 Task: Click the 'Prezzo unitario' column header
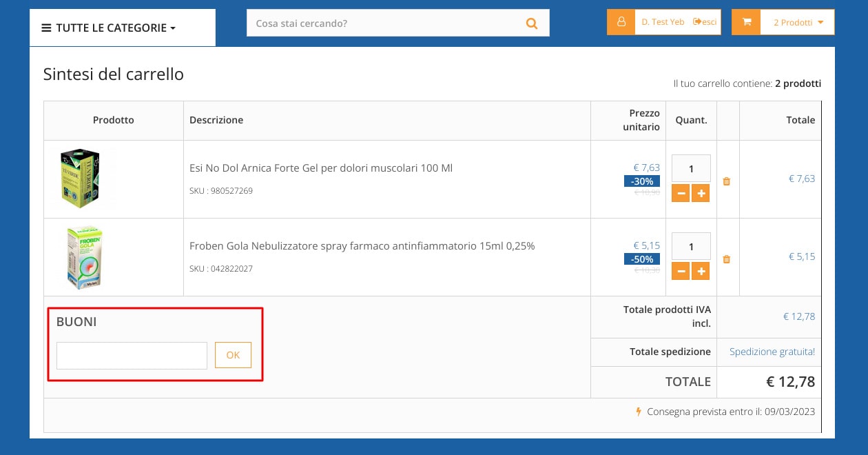(x=641, y=120)
